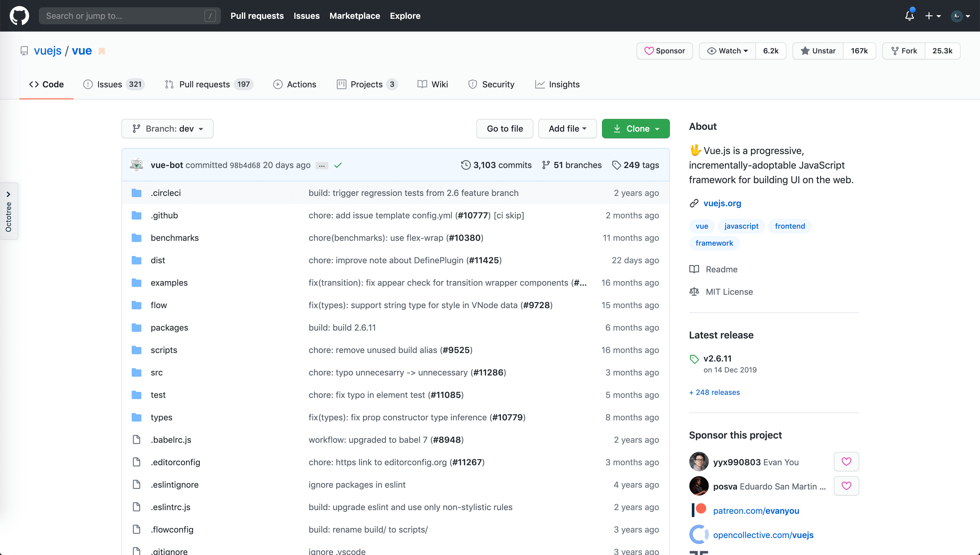This screenshot has height=555, width=980.
Task: Switch to the Insights tab
Action: (x=557, y=84)
